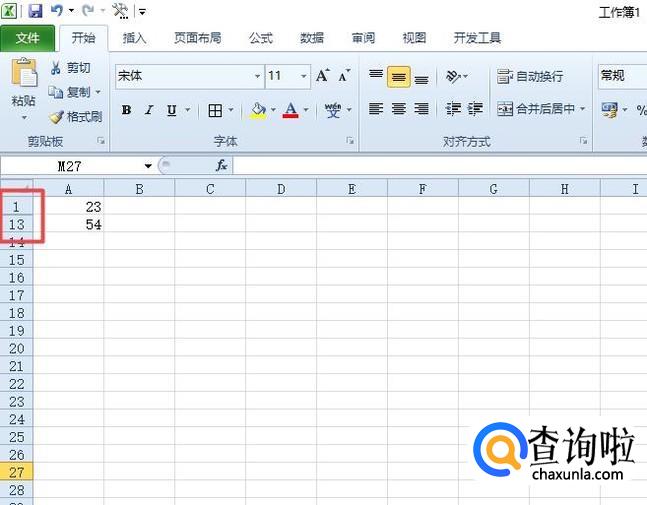This screenshot has width=647, height=505.
Task: Increase indent icon
Action: coord(475,109)
